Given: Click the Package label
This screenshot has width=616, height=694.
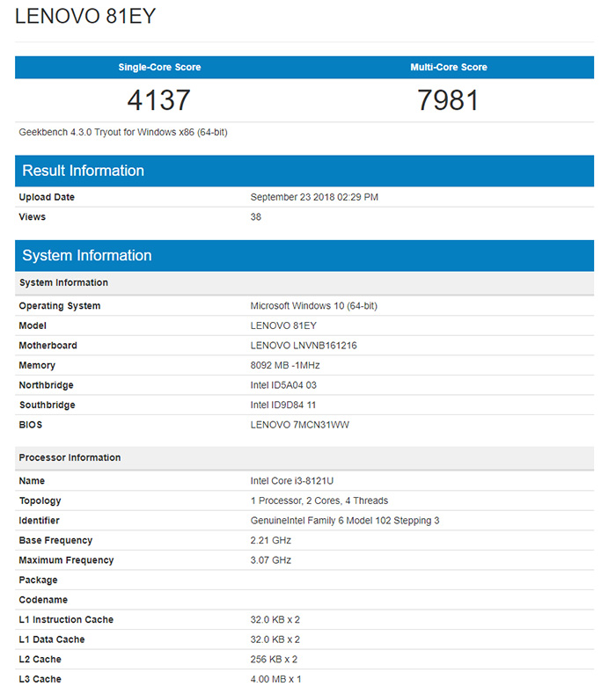Looking at the screenshot, I should pyautogui.click(x=38, y=581).
